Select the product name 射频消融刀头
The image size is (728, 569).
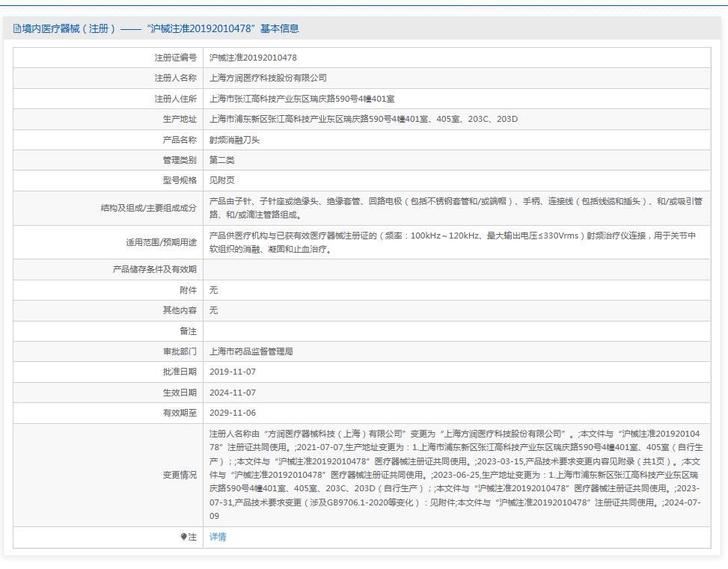coord(234,140)
